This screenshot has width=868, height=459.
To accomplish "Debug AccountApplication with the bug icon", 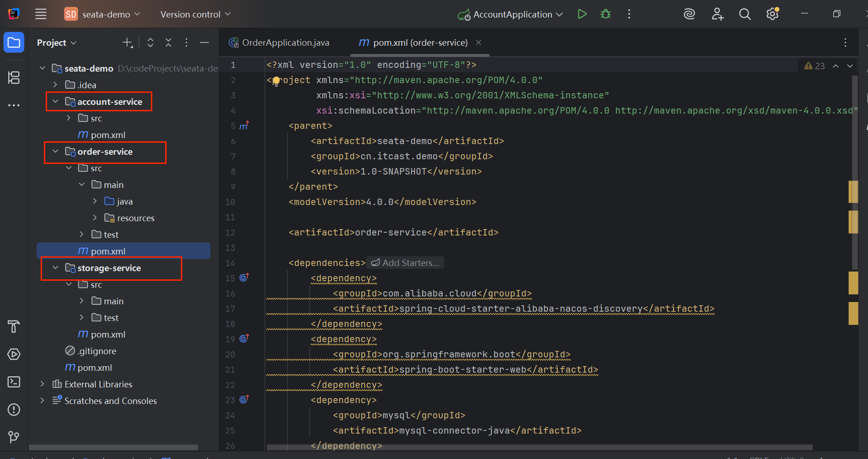I will click(605, 14).
